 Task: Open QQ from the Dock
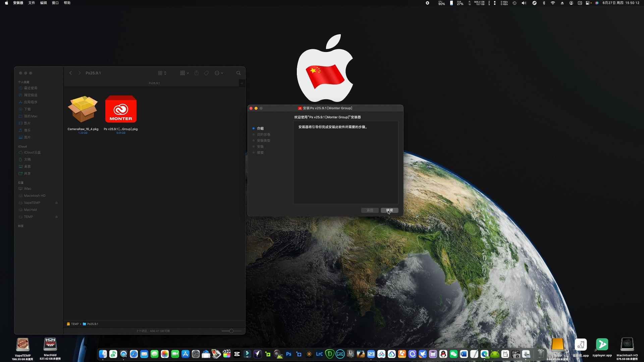click(x=443, y=354)
